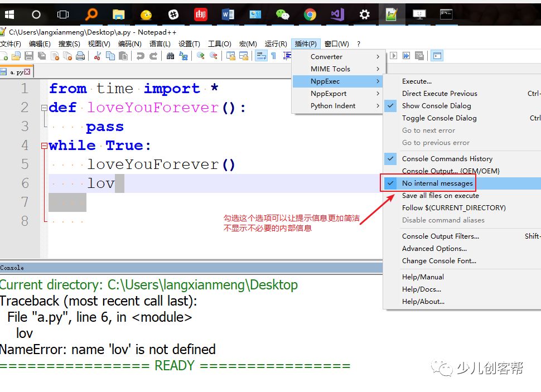This screenshot has height=392, width=541.
Task: Click the New file toolbar icon
Action: click(x=4, y=56)
